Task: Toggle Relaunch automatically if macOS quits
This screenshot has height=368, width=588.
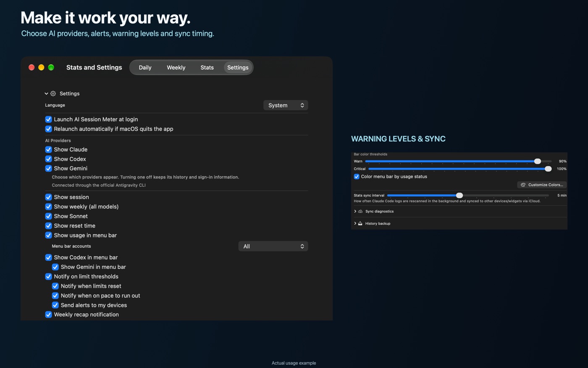Action: 48,129
